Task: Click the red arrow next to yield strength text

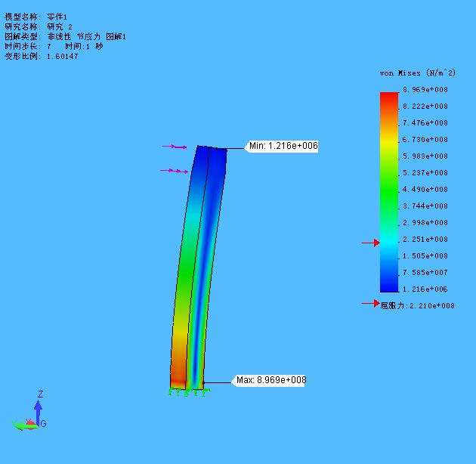Action: click(x=371, y=303)
